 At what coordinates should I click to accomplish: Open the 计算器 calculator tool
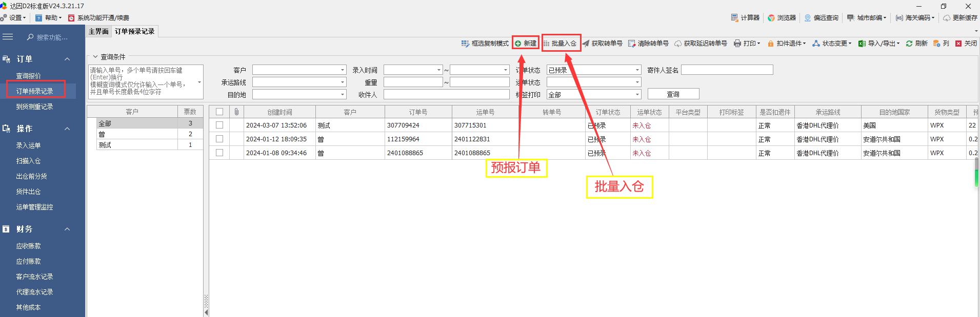[x=734, y=17]
